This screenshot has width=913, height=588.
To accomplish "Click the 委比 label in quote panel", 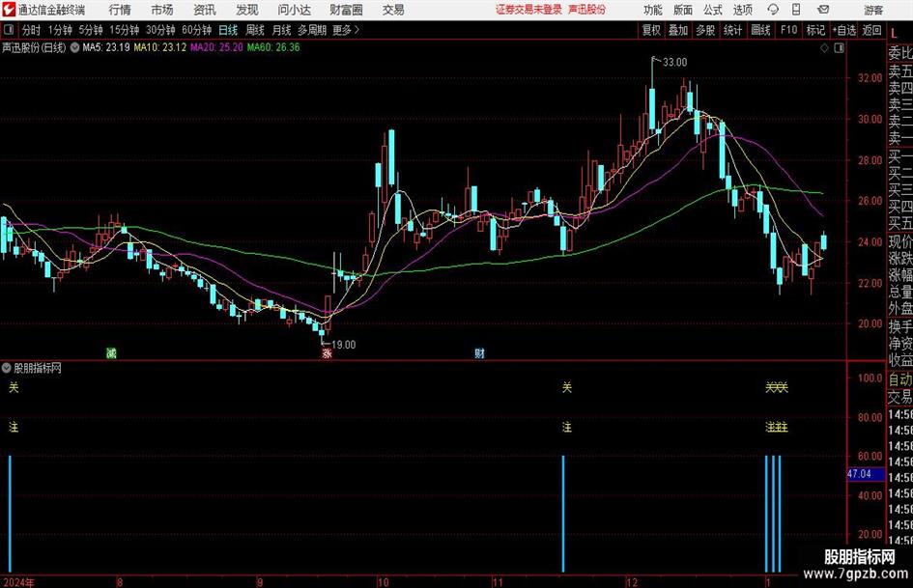I will 900,54.
